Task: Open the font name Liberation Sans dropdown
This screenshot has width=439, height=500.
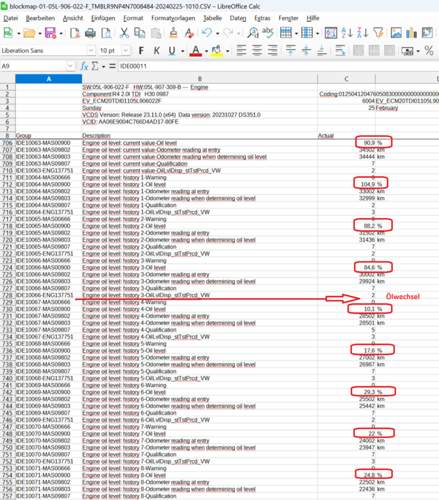Action: (91, 51)
